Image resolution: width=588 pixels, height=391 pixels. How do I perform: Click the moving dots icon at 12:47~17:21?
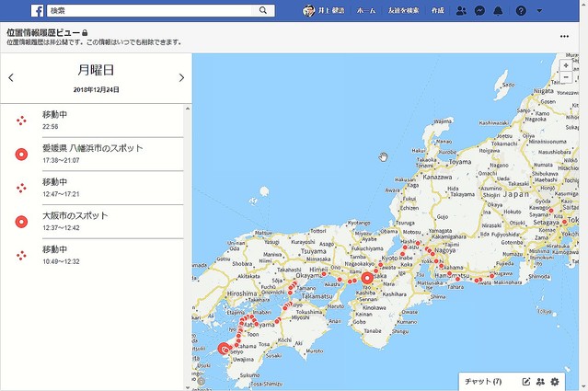pyautogui.click(x=21, y=188)
